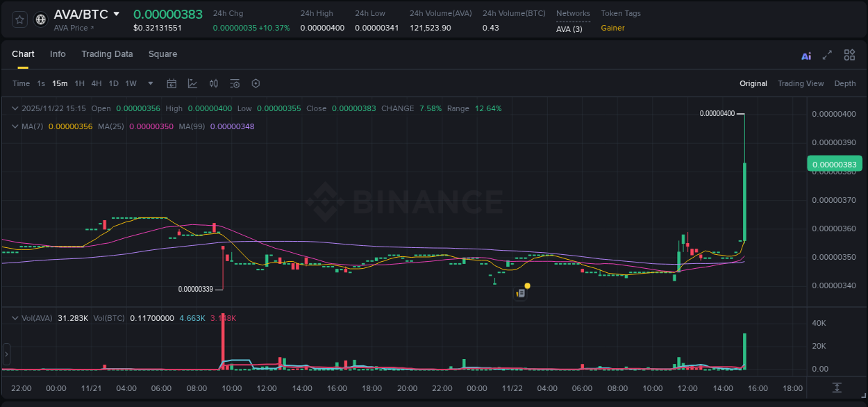Open the AVA/BTC pair selector dropdown

[115, 13]
